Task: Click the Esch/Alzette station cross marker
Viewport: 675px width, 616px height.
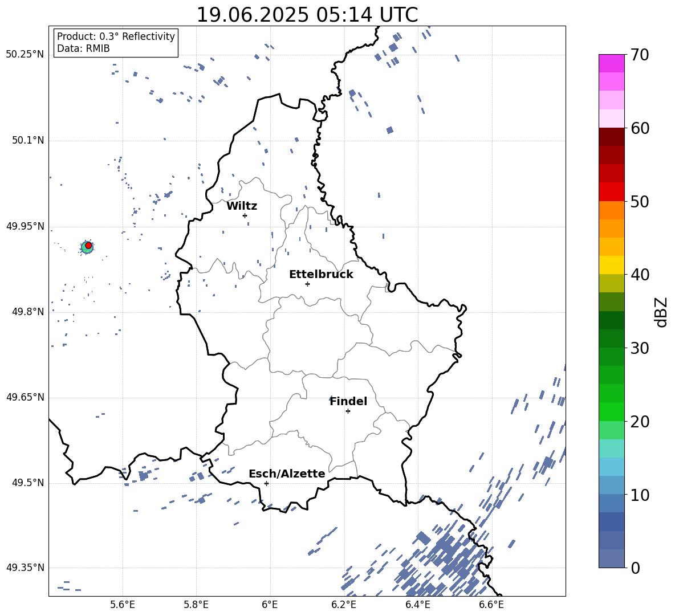Action: point(266,483)
